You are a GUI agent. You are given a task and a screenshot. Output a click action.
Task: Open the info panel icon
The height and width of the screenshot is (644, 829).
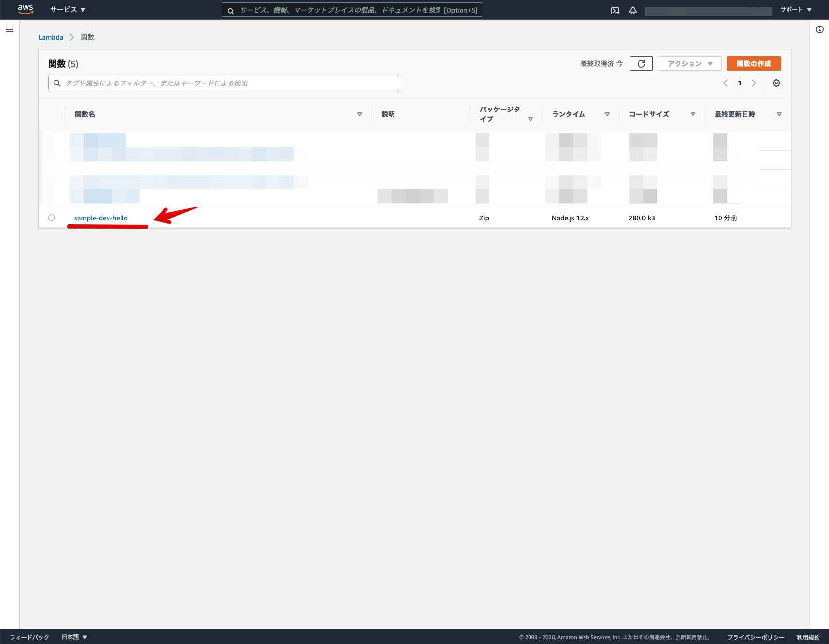[x=820, y=29]
